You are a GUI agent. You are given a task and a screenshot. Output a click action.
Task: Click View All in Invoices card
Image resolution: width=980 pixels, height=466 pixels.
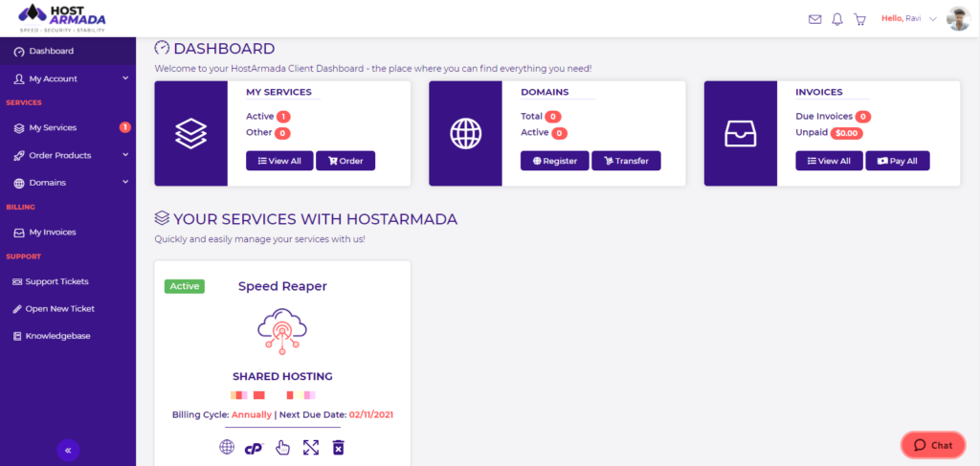click(830, 161)
